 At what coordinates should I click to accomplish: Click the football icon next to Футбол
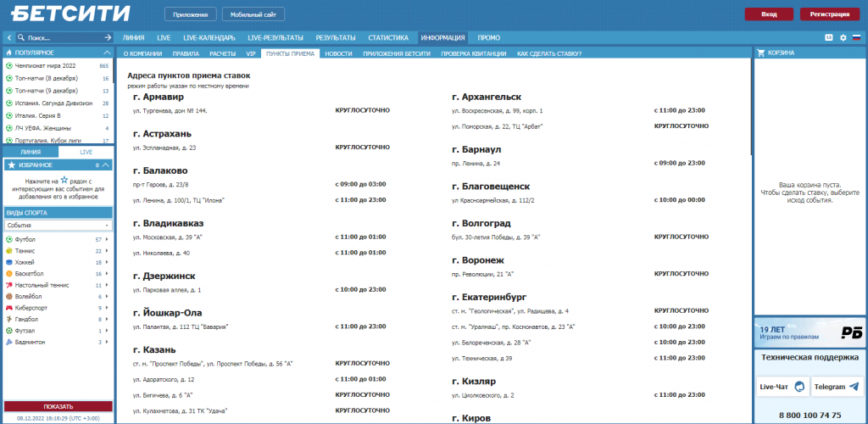point(9,240)
